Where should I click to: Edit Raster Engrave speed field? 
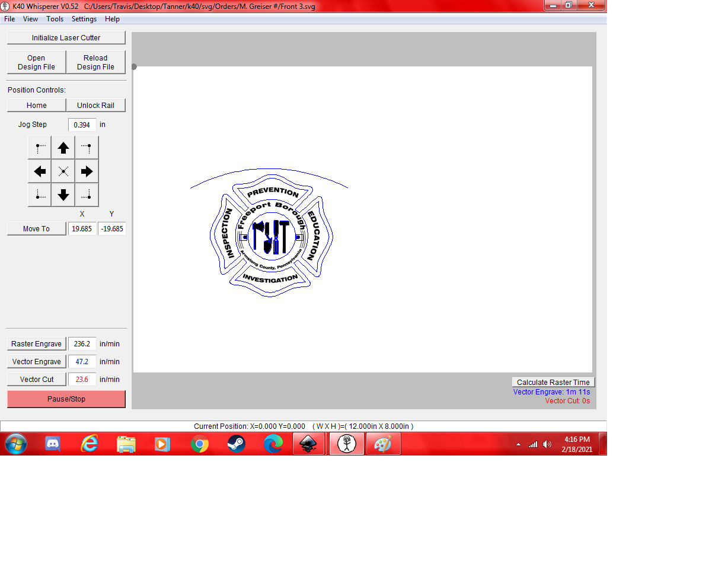[x=82, y=343]
